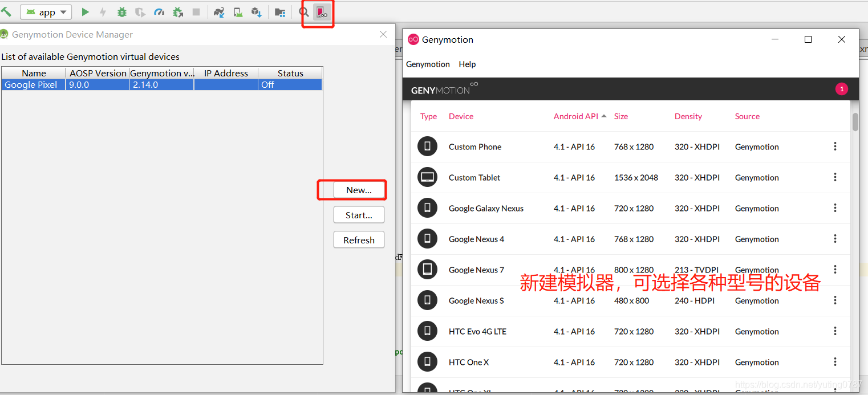The width and height of the screenshot is (868, 395).
Task: Open Google Nexus 7 three-dot menu
Action: pos(835,270)
